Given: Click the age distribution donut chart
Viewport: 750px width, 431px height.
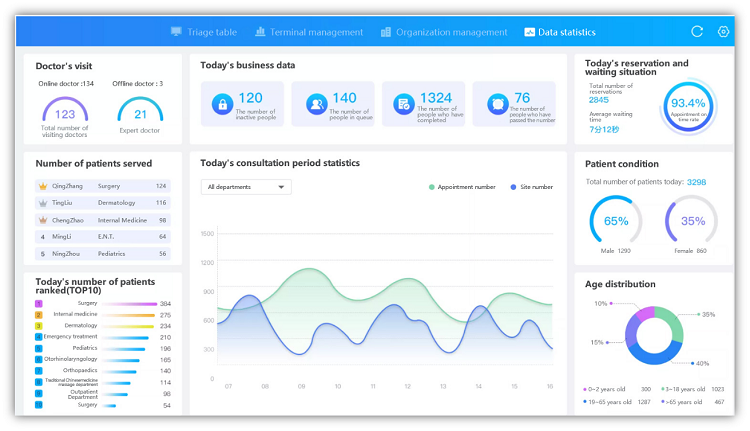Looking at the screenshot, I should (x=654, y=335).
